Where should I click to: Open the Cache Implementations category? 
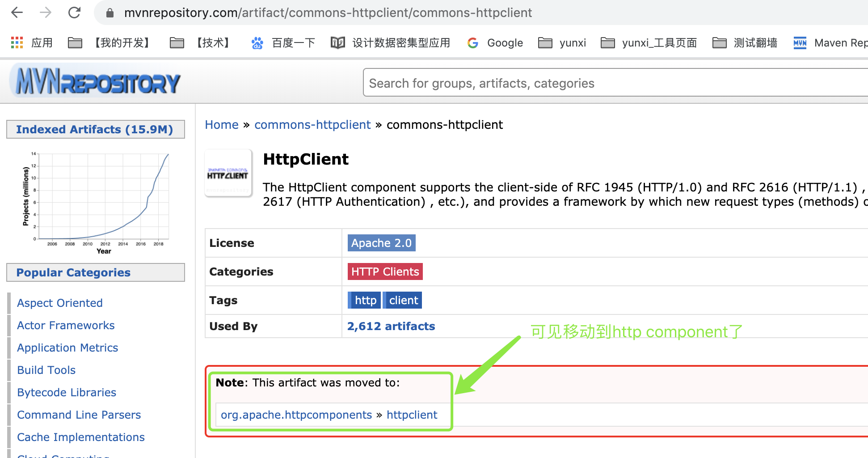click(81, 437)
